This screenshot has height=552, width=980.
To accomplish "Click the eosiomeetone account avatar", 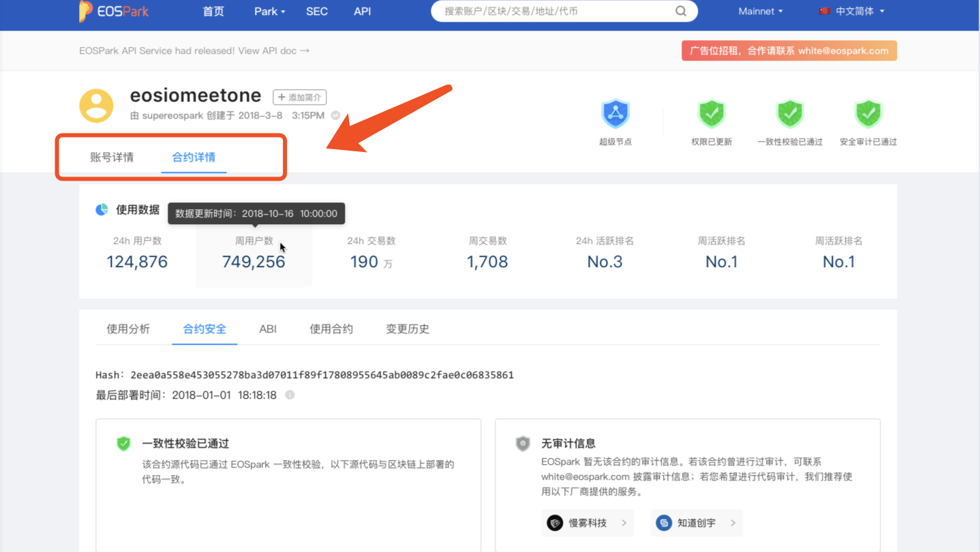I will [x=96, y=106].
